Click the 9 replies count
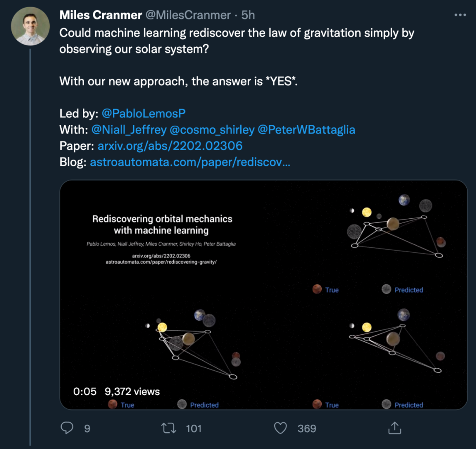The image size is (476, 449). [87, 428]
